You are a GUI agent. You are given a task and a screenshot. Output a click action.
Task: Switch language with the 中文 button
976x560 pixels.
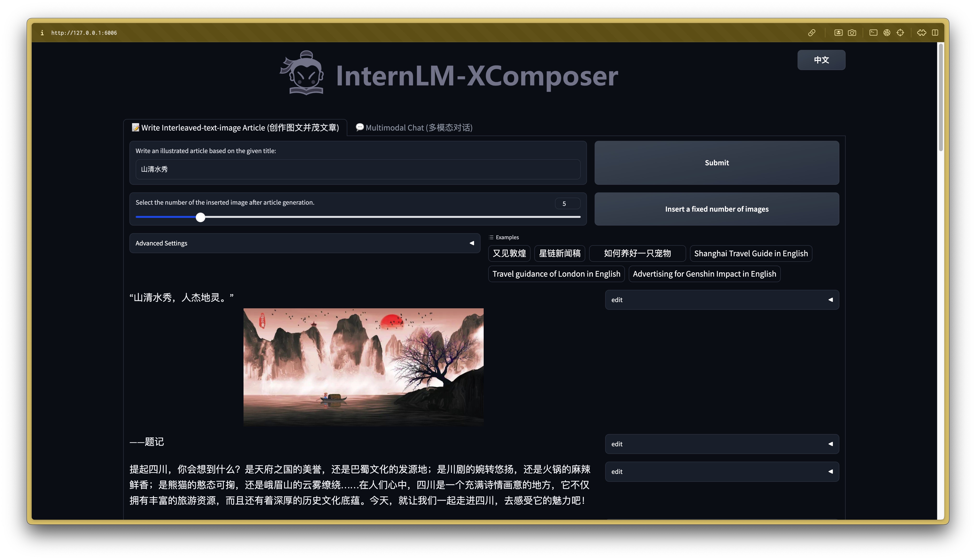[821, 60]
